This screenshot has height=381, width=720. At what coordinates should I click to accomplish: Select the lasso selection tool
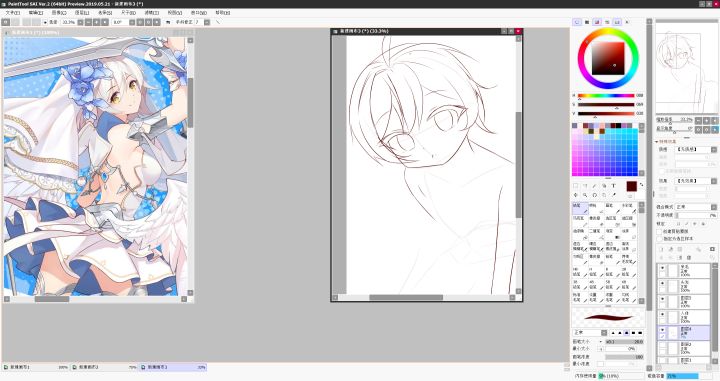(585, 186)
